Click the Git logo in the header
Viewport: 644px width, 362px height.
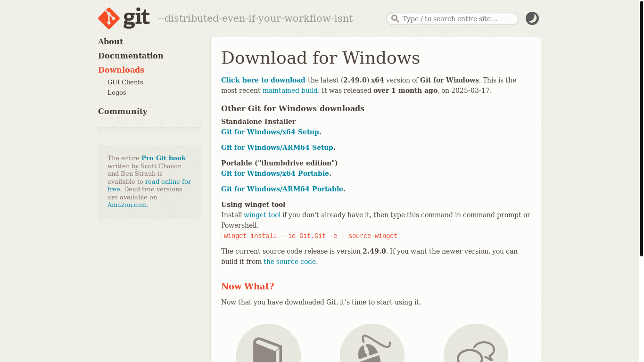(124, 18)
